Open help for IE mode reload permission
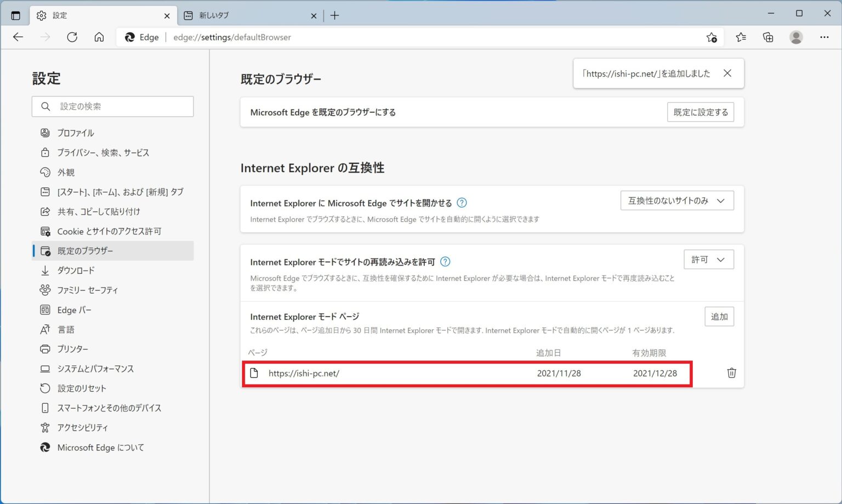This screenshot has width=842, height=504. point(445,262)
